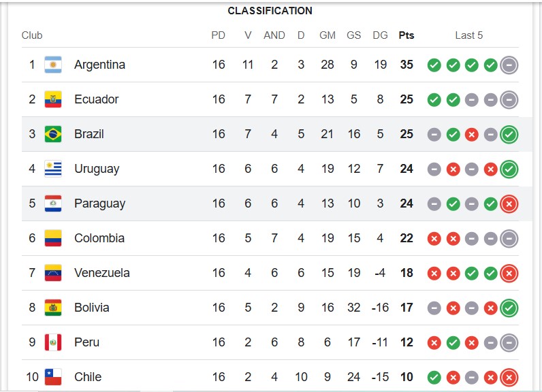Click the Colombia flag icon
The width and height of the screenshot is (542, 392).
point(53,238)
